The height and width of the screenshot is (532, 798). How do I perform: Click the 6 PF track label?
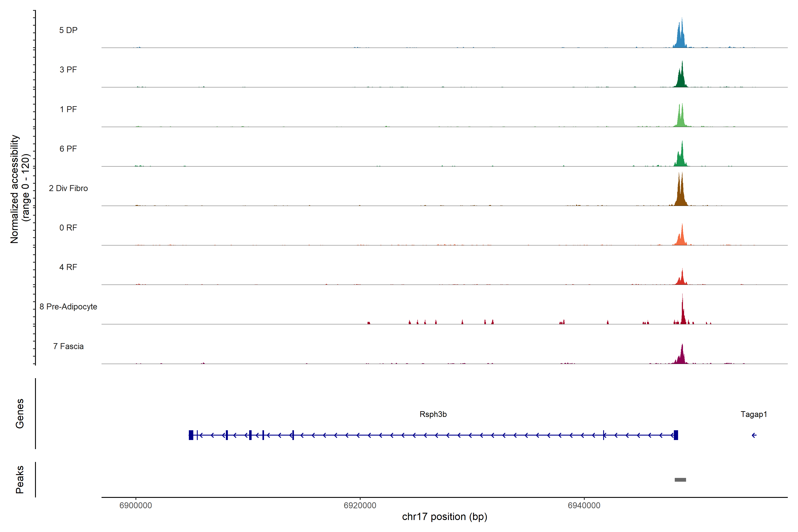pyautogui.click(x=68, y=149)
